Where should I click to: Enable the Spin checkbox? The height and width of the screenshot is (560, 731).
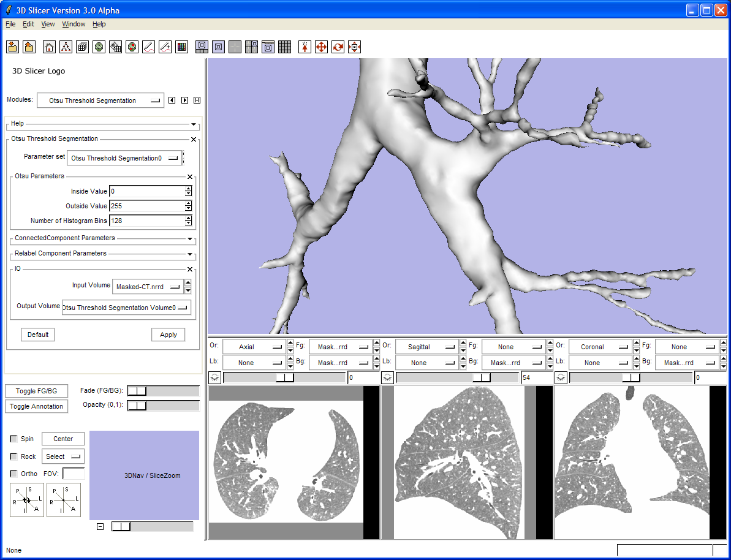tap(14, 439)
